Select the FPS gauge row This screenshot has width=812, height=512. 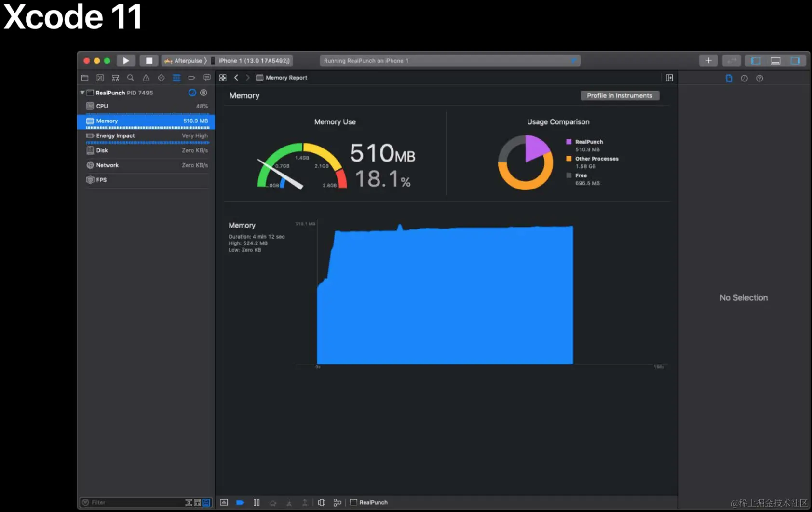click(146, 180)
